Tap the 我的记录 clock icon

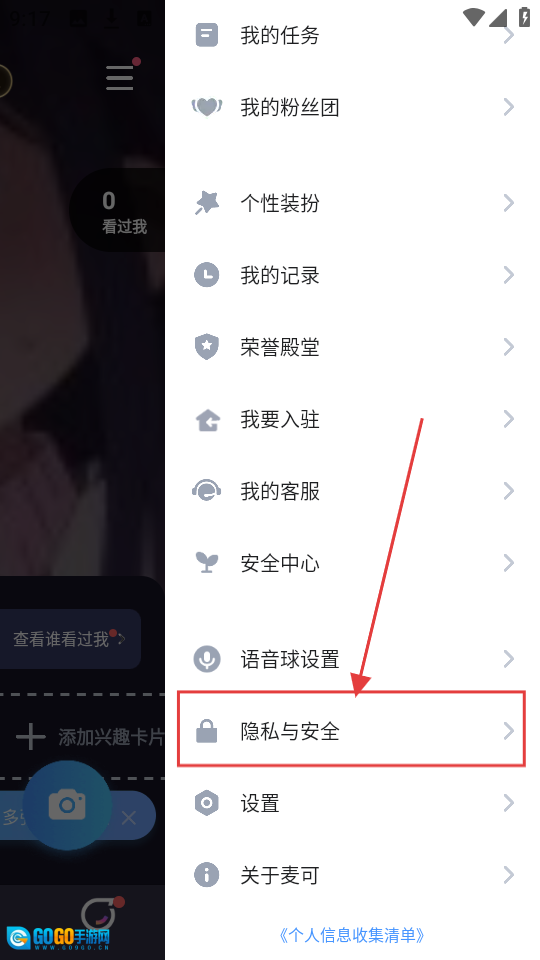click(206, 275)
